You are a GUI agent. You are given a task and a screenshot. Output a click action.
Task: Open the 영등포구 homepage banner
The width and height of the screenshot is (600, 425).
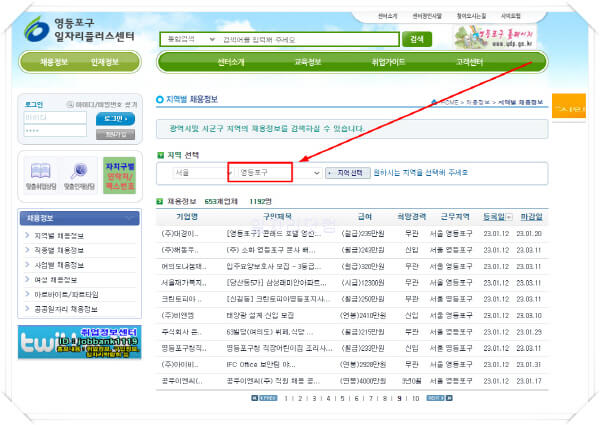494,37
